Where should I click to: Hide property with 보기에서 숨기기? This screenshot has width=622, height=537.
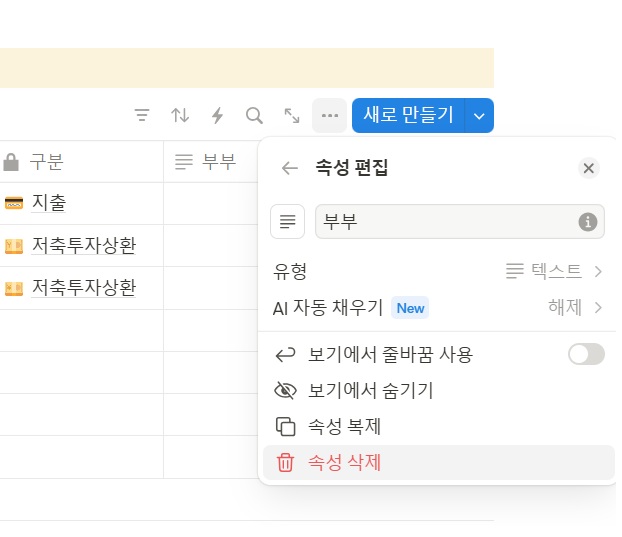(x=369, y=390)
